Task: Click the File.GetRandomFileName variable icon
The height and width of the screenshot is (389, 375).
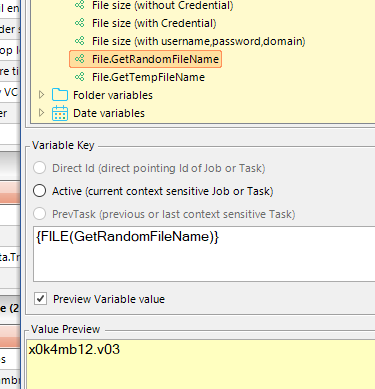Action: click(79, 59)
